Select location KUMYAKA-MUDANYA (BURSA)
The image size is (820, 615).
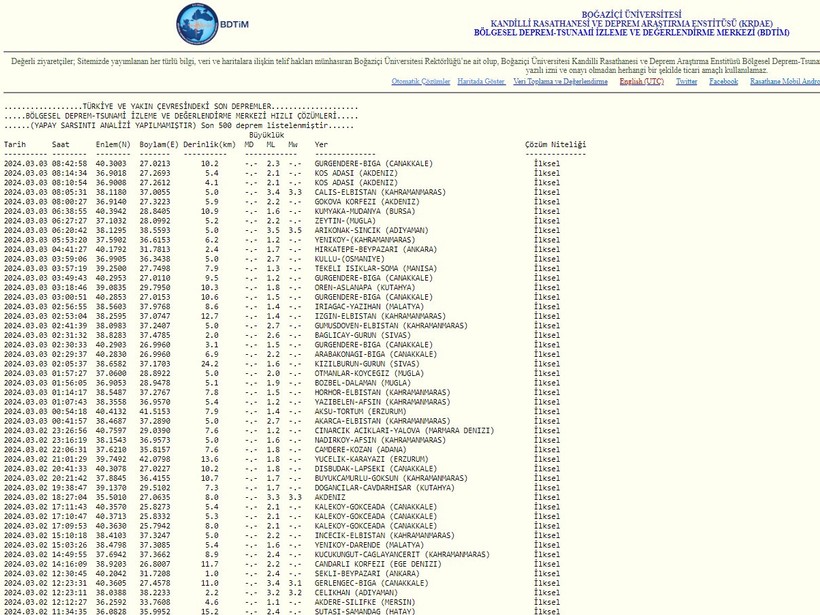[x=365, y=212]
